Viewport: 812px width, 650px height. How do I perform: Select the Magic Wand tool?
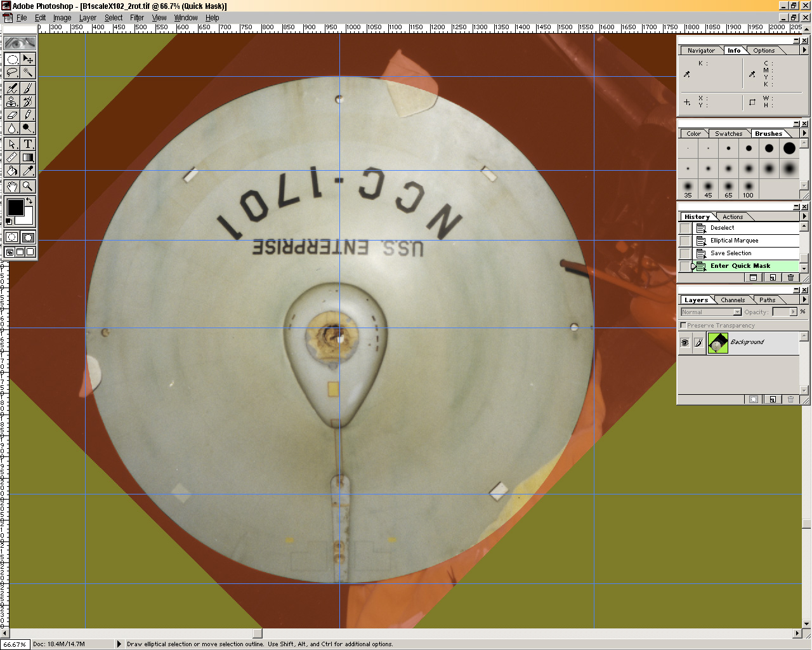coord(28,72)
